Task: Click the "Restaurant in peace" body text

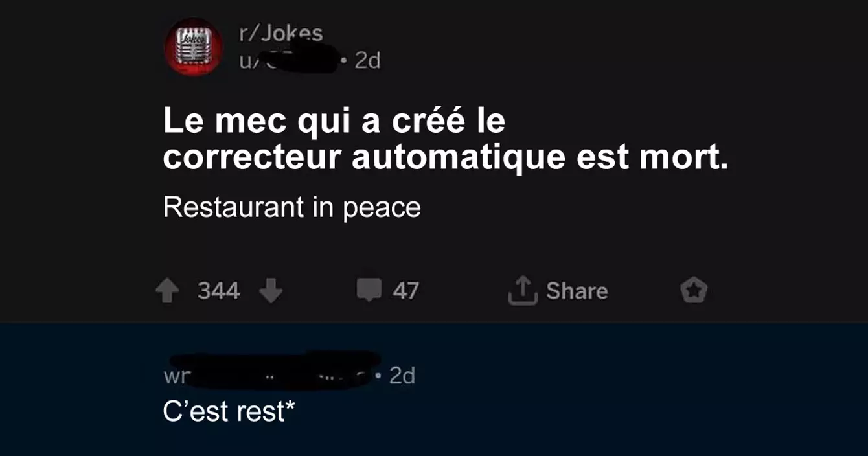Action: tap(292, 208)
